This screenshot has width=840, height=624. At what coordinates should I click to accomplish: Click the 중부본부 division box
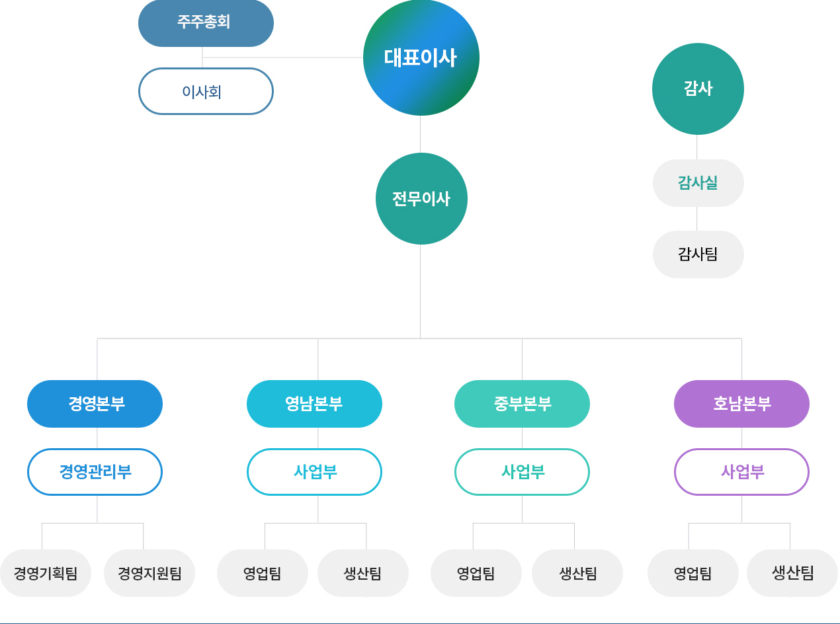coord(522,404)
